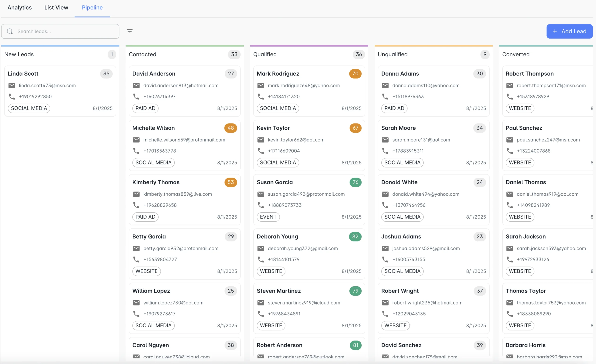Switch to the Analytics tab

click(x=20, y=7)
